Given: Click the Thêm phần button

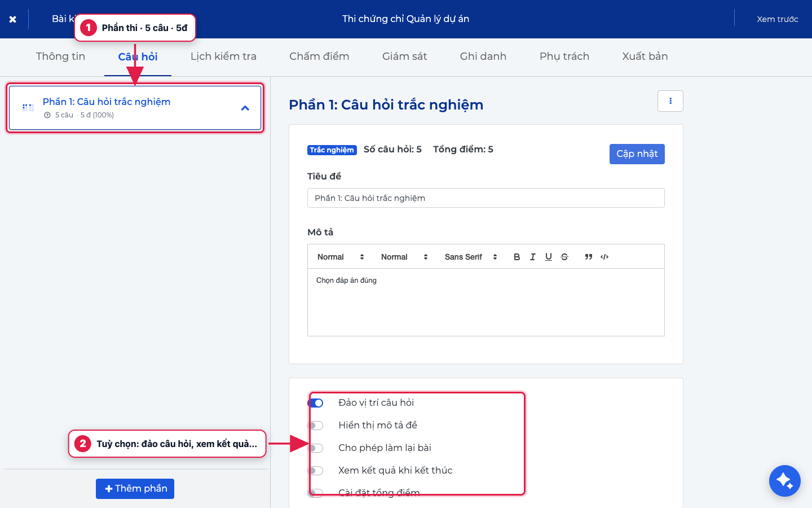Looking at the screenshot, I should (135, 489).
